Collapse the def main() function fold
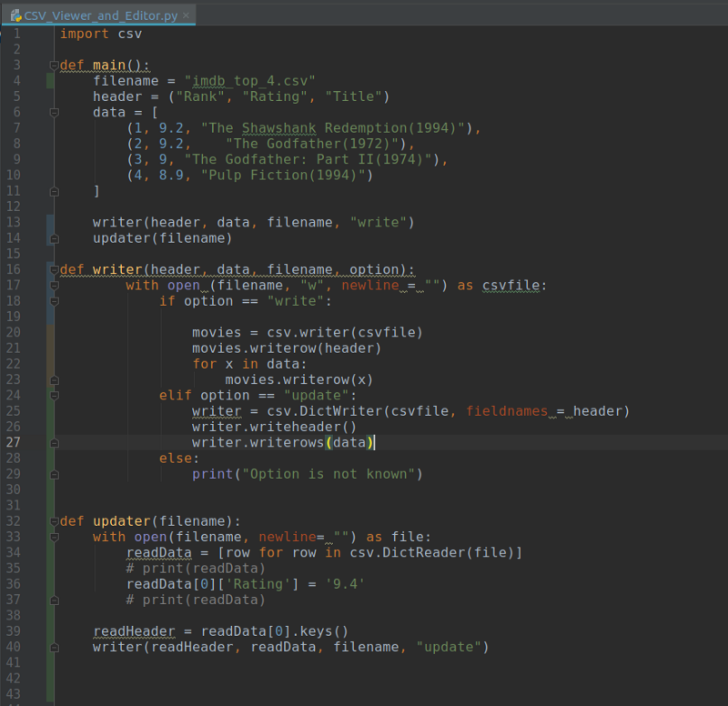Image resolution: width=728 pixels, height=706 pixels. pos(55,65)
